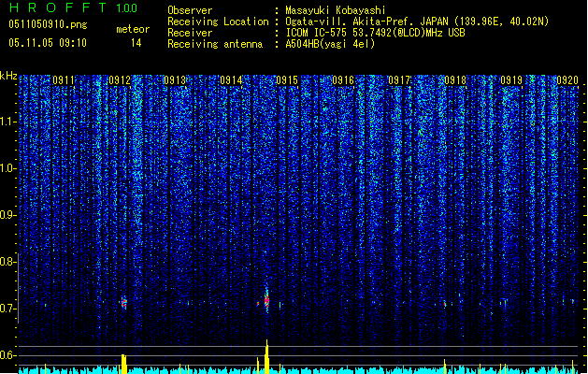
Task: Click the 1.0 kHz axis label
Action: click(x=7, y=168)
